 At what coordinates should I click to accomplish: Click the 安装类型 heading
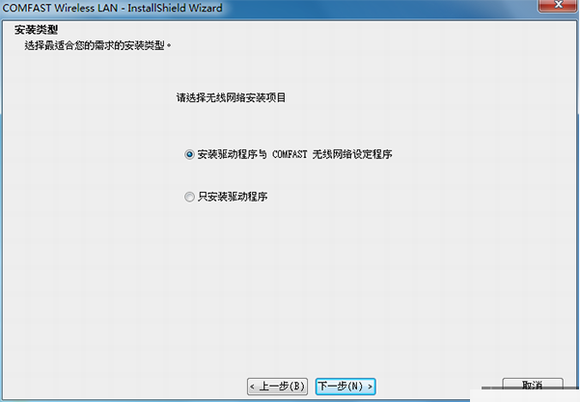[36, 30]
